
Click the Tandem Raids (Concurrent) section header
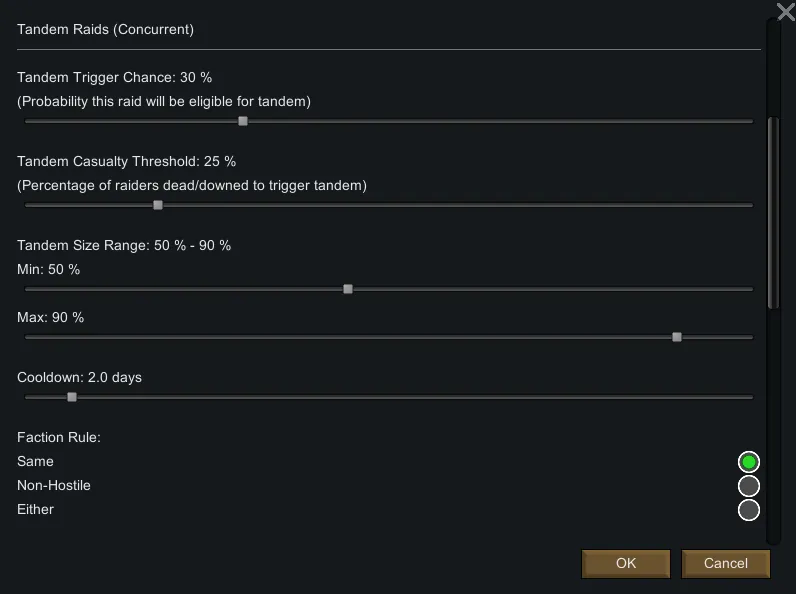point(106,30)
